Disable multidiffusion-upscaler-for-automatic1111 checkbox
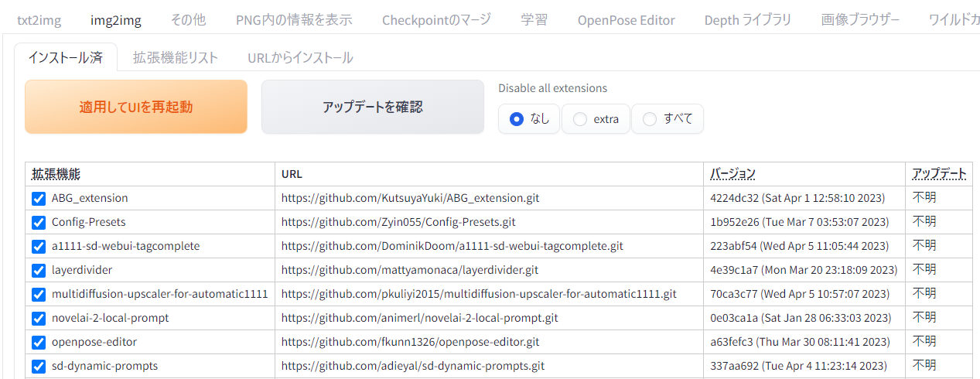 39,295
